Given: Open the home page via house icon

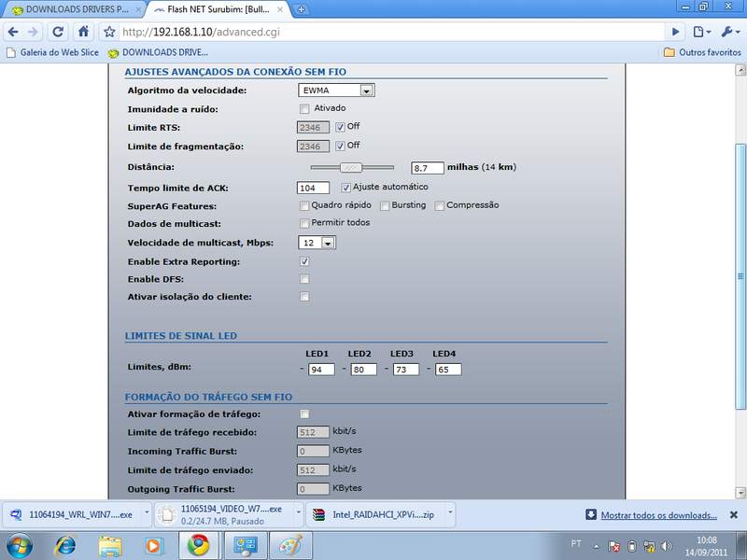Looking at the screenshot, I should pos(83,32).
